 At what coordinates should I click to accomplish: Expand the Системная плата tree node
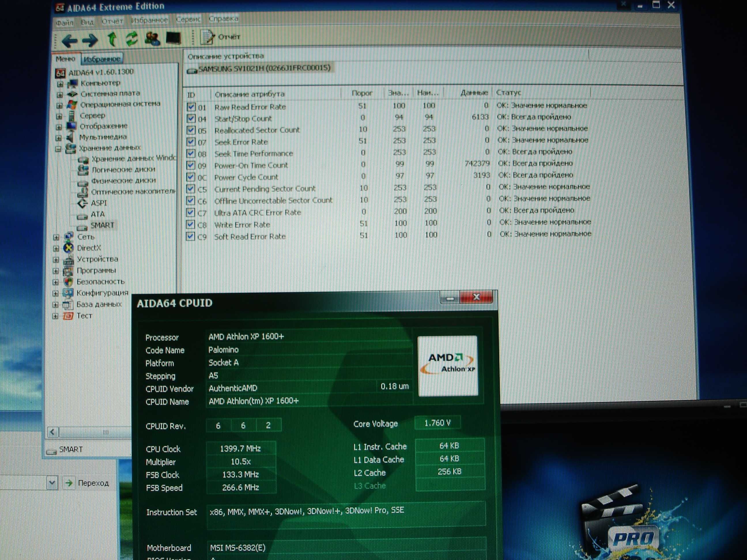pyautogui.click(x=60, y=95)
